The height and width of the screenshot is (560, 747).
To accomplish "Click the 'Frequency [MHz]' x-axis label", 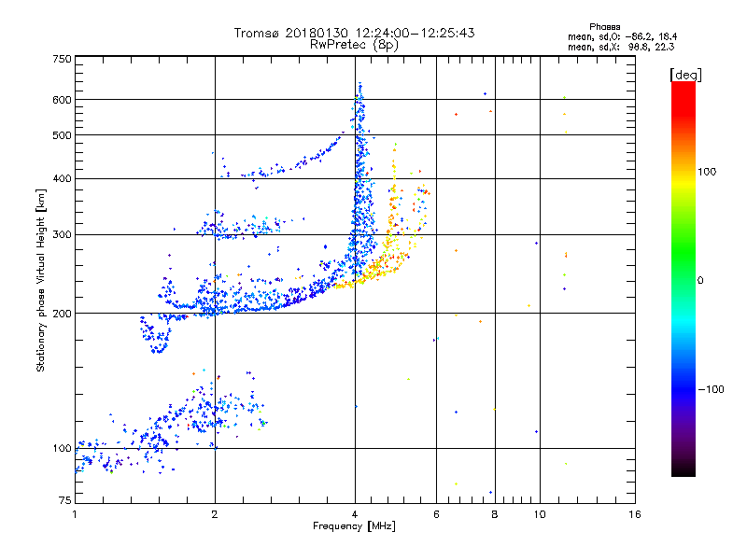I will pyautogui.click(x=354, y=526).
